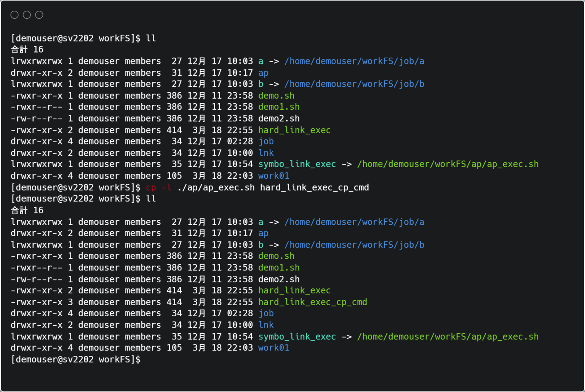
Task: Click demo1.sh in the second listing
Action: tap(279, 268)
